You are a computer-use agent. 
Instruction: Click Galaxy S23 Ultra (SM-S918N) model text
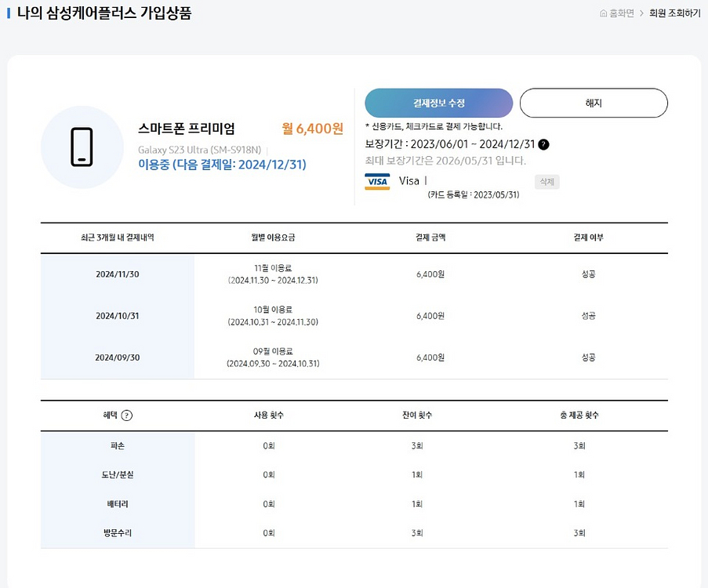click(200, 150)
